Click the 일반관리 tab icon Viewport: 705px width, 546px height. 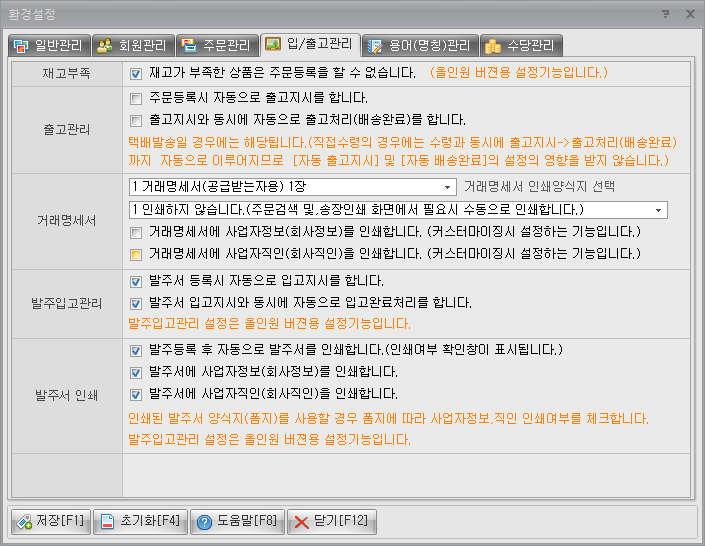[21, 46]
